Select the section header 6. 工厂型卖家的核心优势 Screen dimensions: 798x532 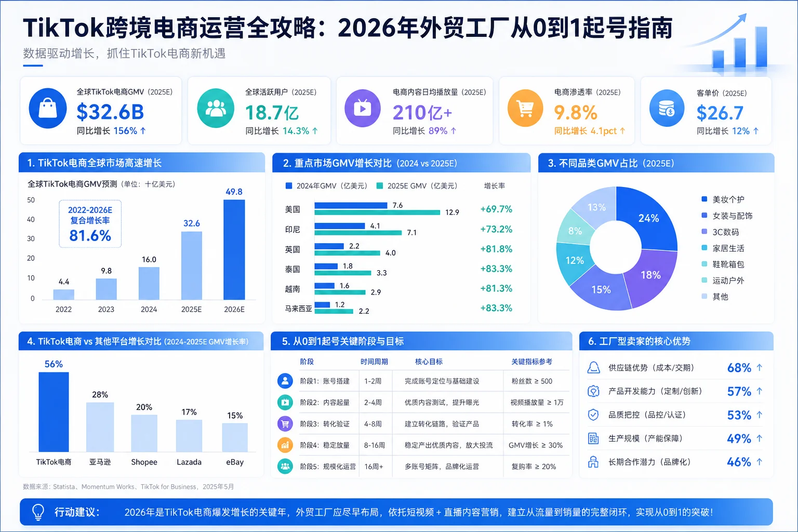(676, 341)
